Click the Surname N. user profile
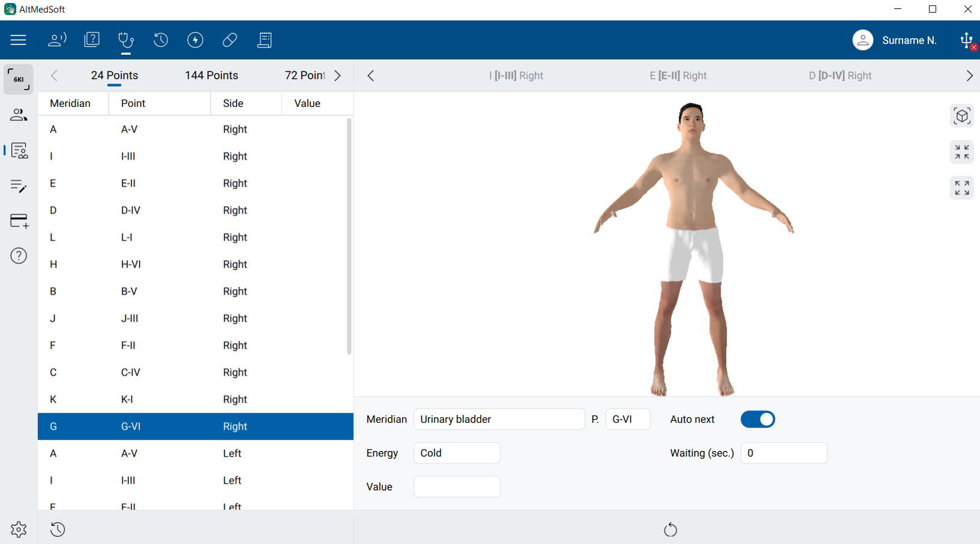Viewport: 980px width, 544px height. pyautogui.click(x=894, y=40)
